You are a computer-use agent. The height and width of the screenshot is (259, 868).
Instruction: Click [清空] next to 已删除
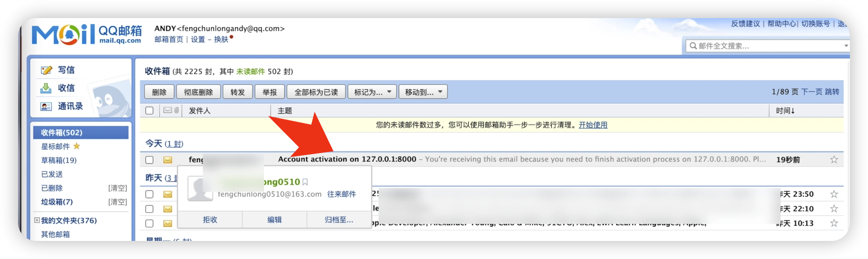(x=118, y=188)
